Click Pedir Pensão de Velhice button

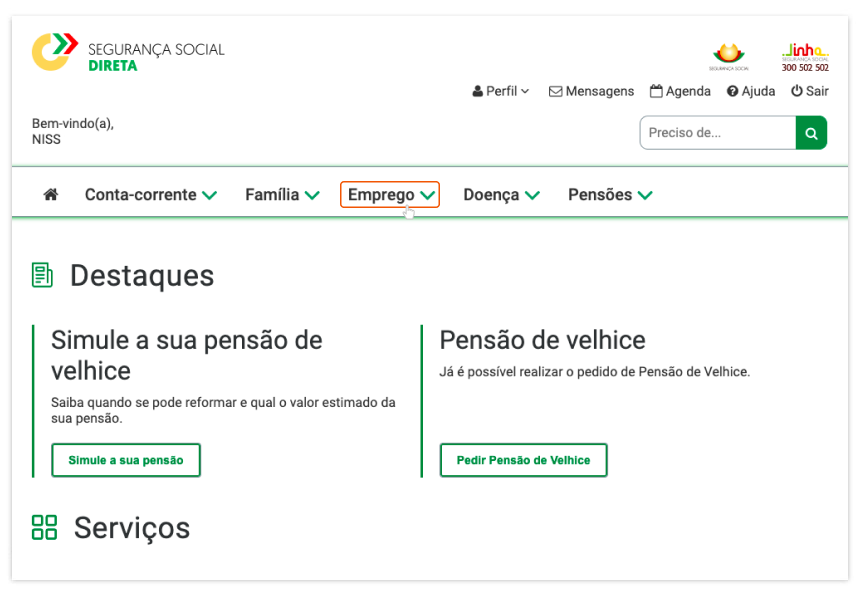pyautogui.click(x=523, y=460)
